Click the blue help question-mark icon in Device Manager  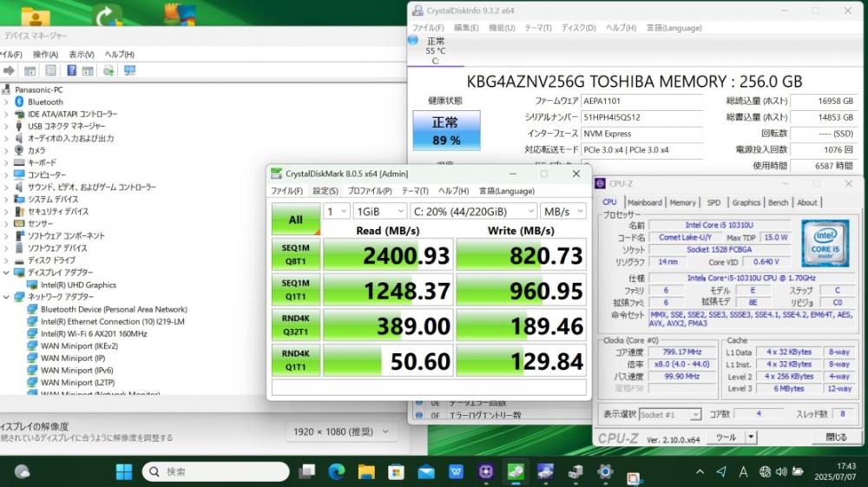[71, 70]
